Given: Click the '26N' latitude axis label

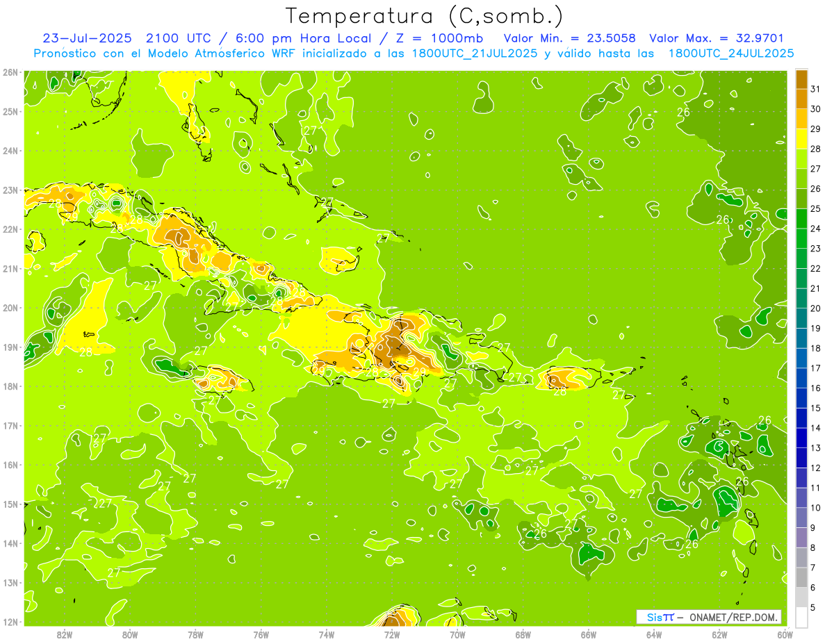Looking at the screenshot, I should [x=10, y=72].
